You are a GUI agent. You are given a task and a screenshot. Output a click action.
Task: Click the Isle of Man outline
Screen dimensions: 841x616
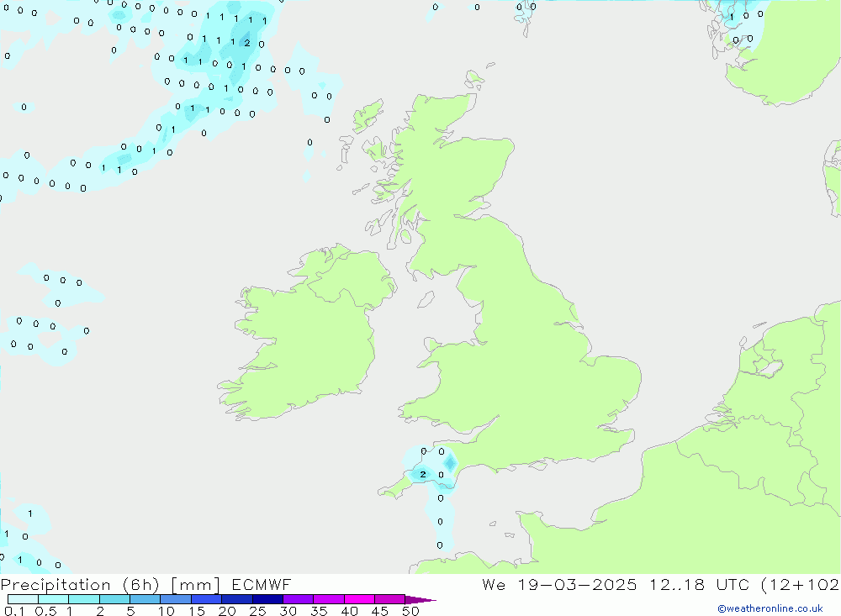point(426,299)
